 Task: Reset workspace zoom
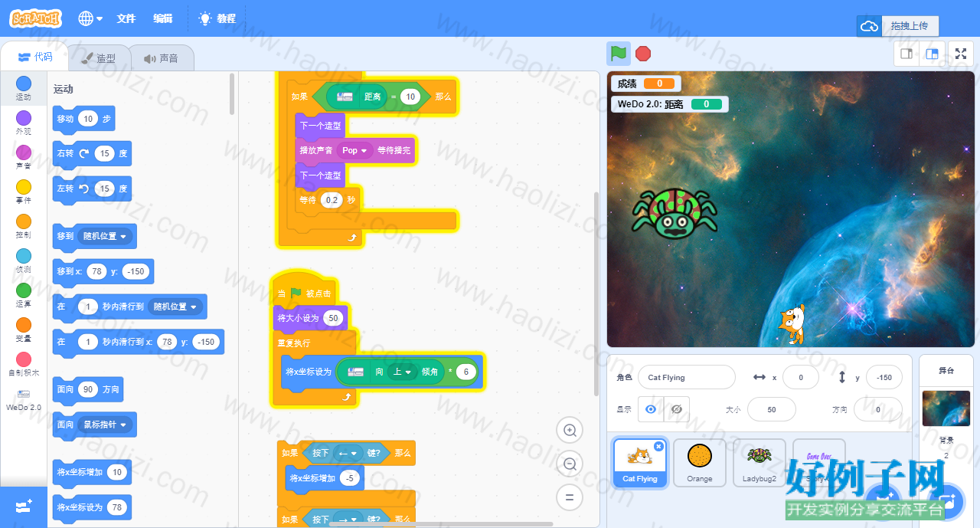570,497
